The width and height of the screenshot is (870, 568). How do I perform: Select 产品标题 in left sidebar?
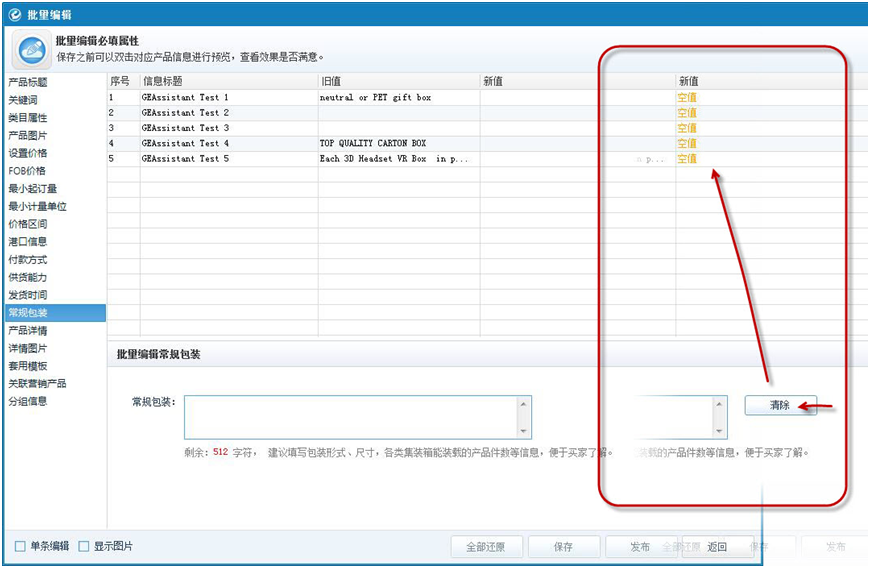tap(28, 82)
